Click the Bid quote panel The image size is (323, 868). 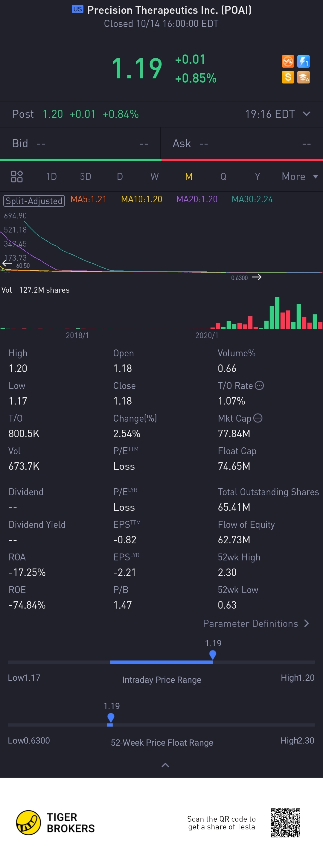tap(80, 144)
